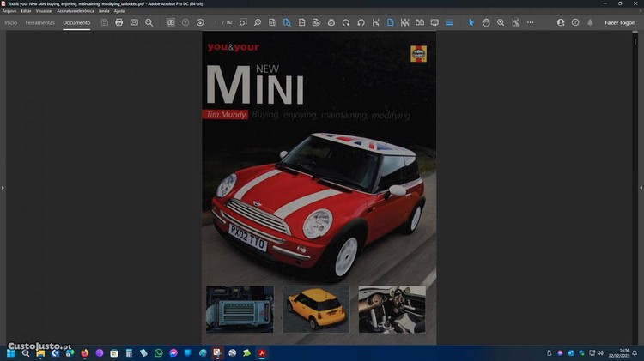Screen dimensions: 644x361
Task: Click the email envelope icon
Action: [x=134, y=22]
